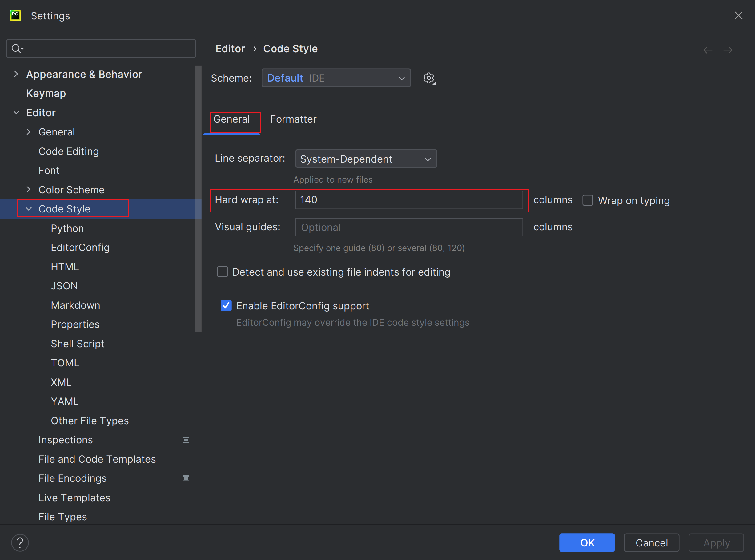Screen dimensions: 755x560
Task: Select Python under Code Style
Action: point(67,228)
